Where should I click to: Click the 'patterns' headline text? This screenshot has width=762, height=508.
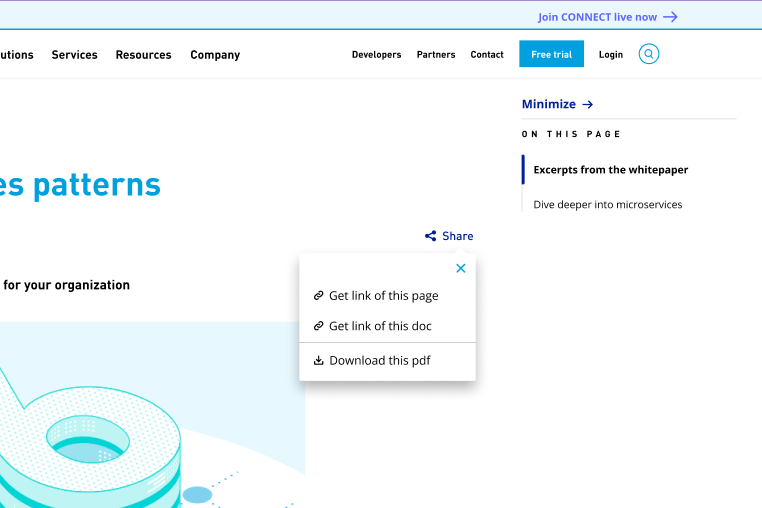tap(97, 185)
